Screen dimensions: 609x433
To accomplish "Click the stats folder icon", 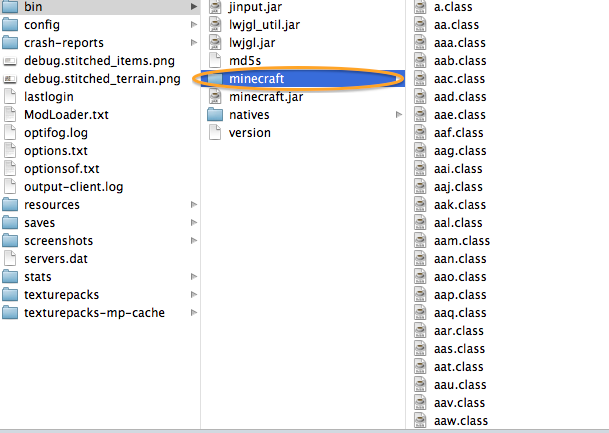I will click(10, 276).
